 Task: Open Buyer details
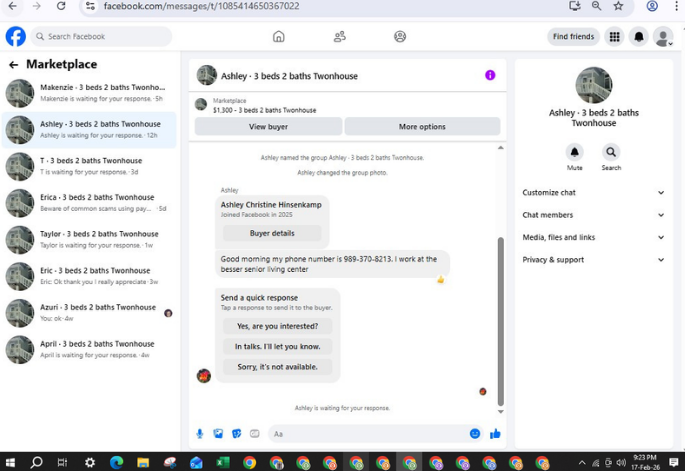(272, 233)
